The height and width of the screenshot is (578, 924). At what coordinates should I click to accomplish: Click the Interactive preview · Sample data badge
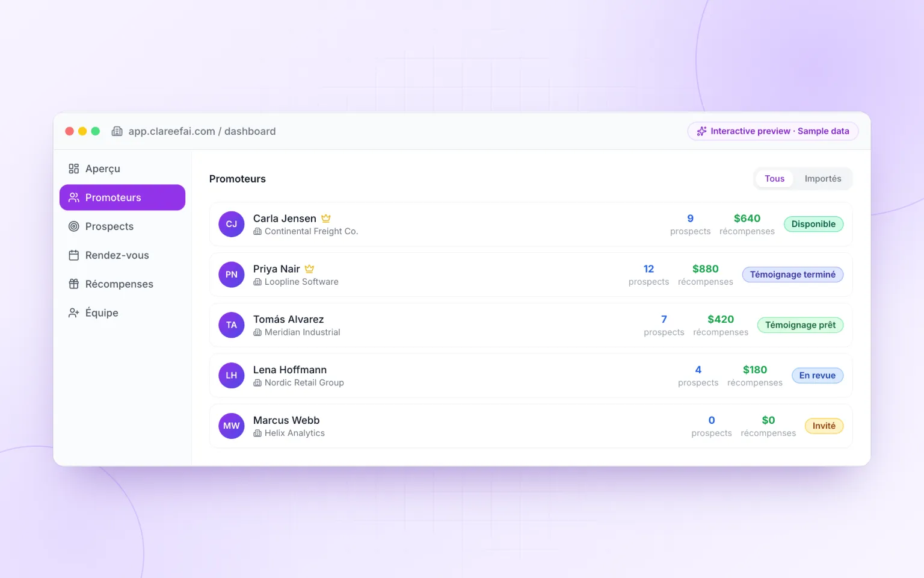[773, 131]
